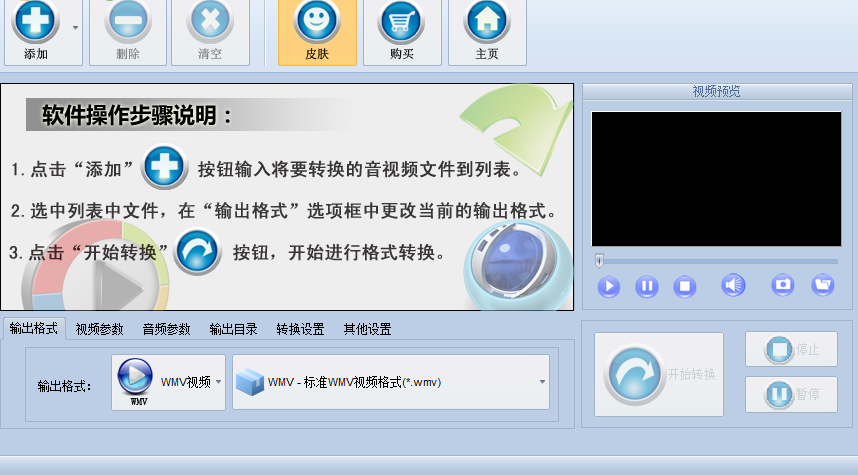Open the snapshot folder icon in preview
858x475 pixels.
pos(822,285)
